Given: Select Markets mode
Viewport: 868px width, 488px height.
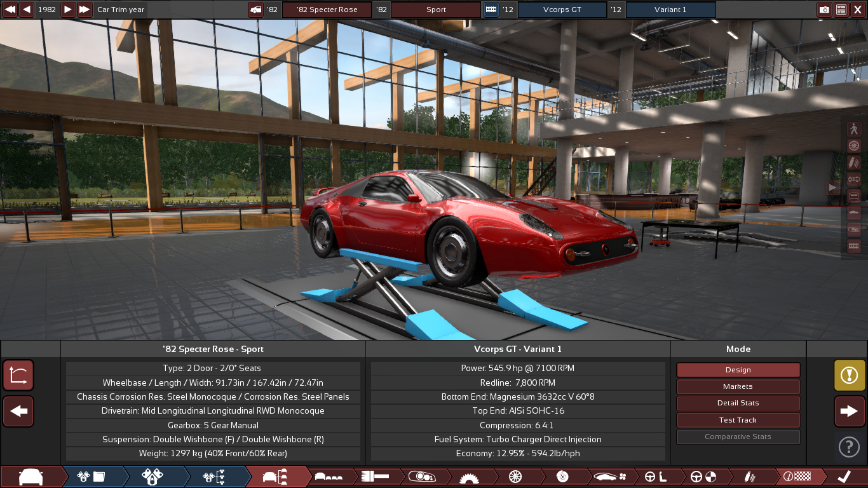Looking at the screenshot, I should point(738,386).
